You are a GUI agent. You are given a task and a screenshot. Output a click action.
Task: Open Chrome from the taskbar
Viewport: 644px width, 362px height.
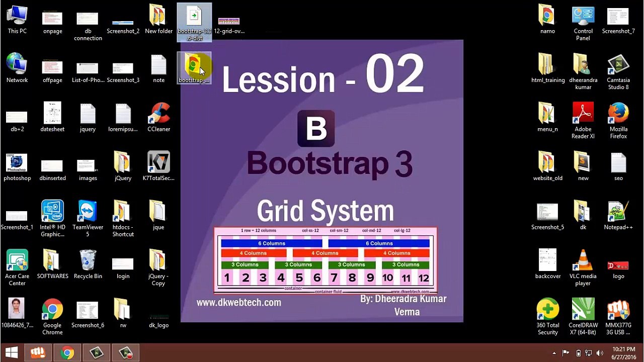point(67,353)
